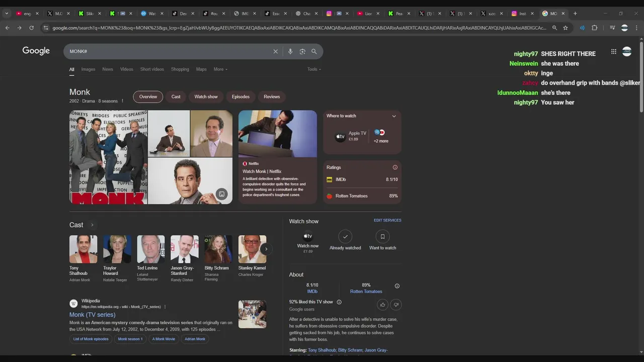
Task: Open a new browser tab
Action: [x=575, y=14]
